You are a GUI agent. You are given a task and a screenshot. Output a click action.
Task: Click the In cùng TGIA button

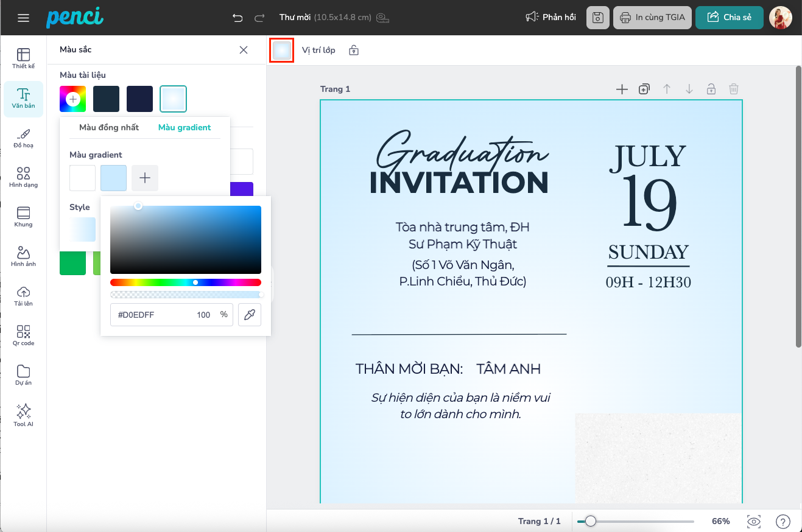[652, 18]
